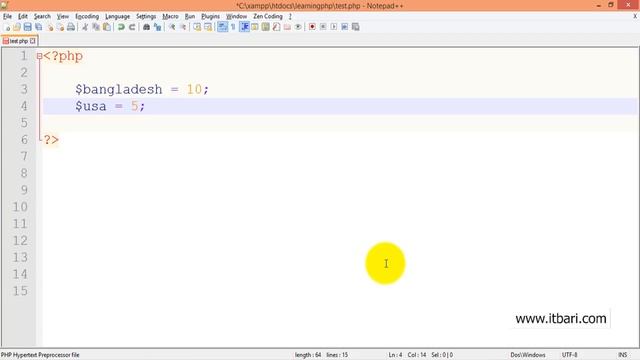Close the test.php tab with its X
The image size is (640, 360).
[33, 41]
